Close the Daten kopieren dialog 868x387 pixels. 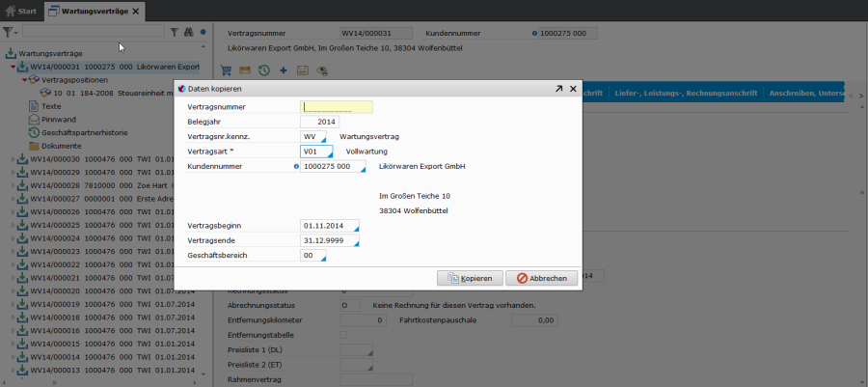coord(573,89)
